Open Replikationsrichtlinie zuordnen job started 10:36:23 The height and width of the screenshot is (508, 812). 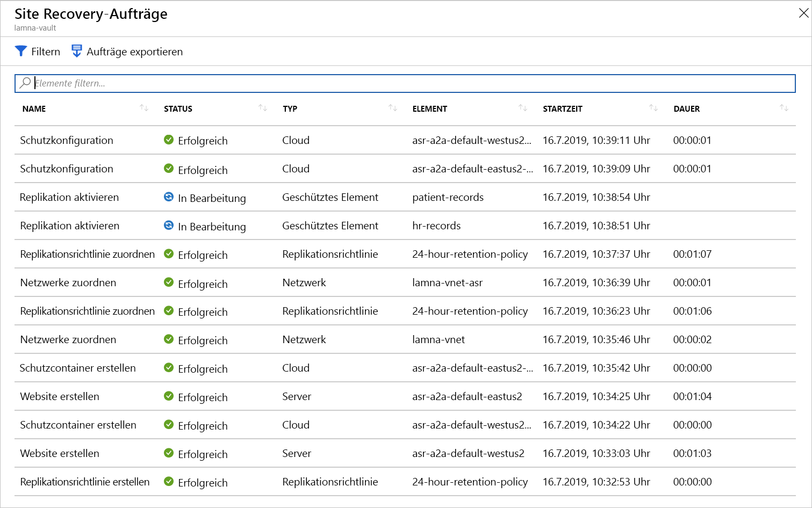88,311
